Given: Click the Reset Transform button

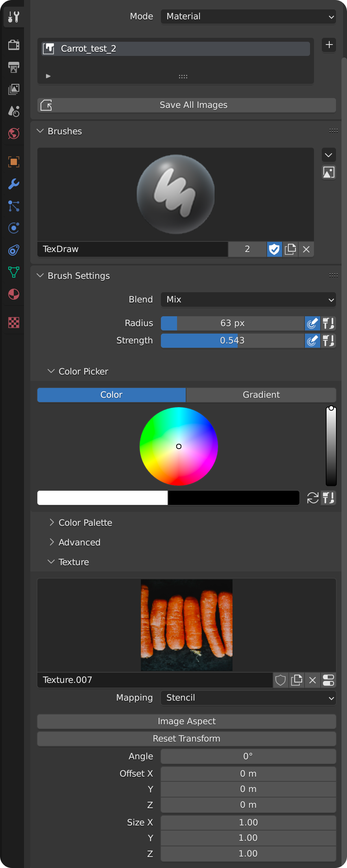Looking at the screenshot, I should [x=186, y=739].
